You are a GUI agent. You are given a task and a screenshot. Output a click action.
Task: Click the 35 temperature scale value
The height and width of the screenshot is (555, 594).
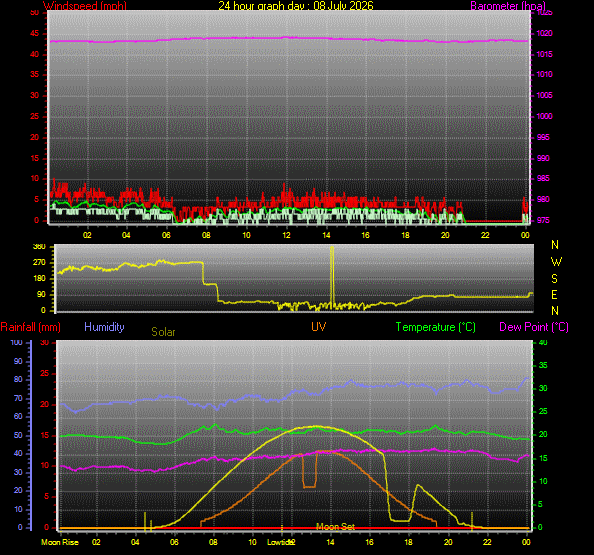(543, 366)
